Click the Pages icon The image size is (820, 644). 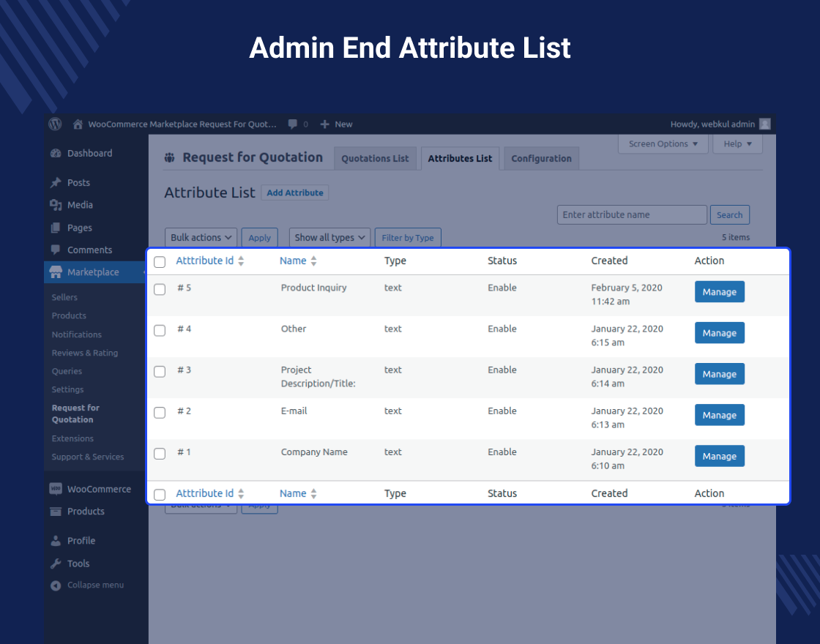pos(56,228)
